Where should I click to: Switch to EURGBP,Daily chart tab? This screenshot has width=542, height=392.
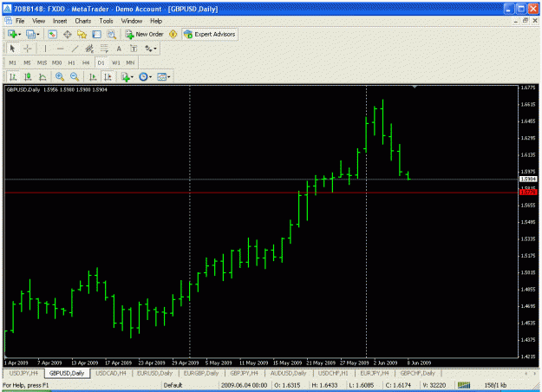coord(201,373)
